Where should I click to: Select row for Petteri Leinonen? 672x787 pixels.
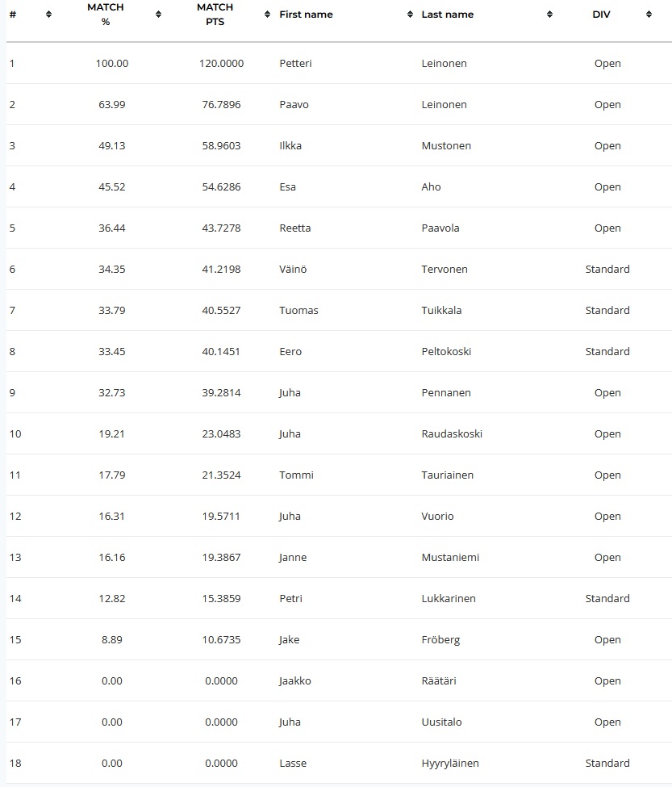tap(339, 63)
